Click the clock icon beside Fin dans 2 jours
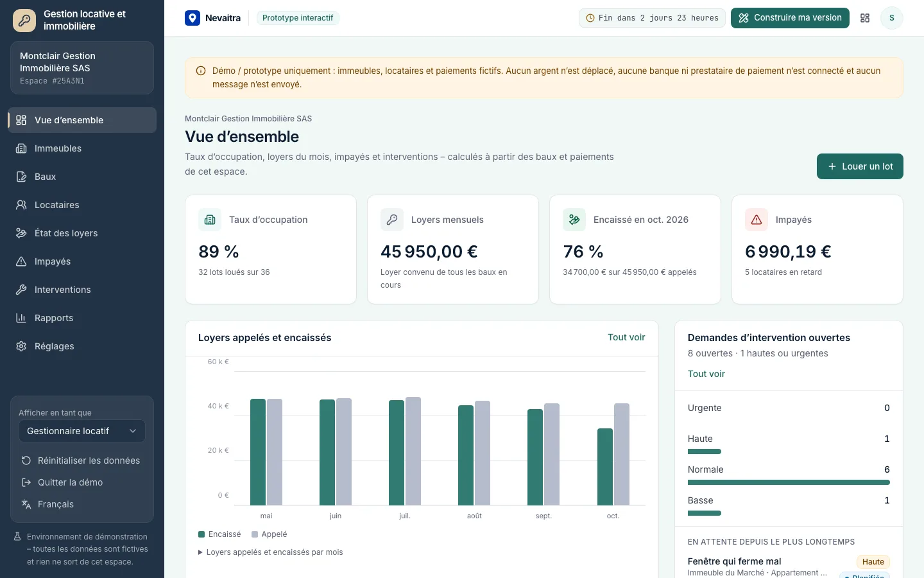This screenshot has width=924, height=578. (x=590, y=18)
